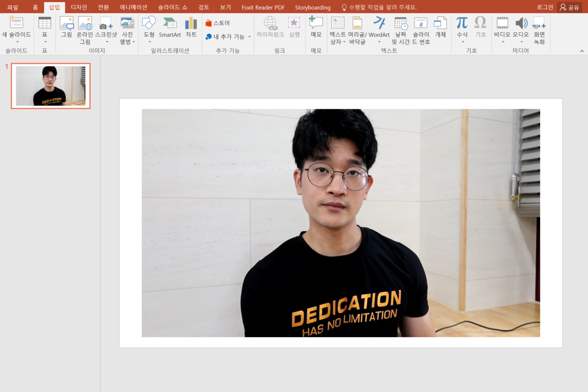
Task: Open the Storyboarding tab
Action: (x=313, y=7)
